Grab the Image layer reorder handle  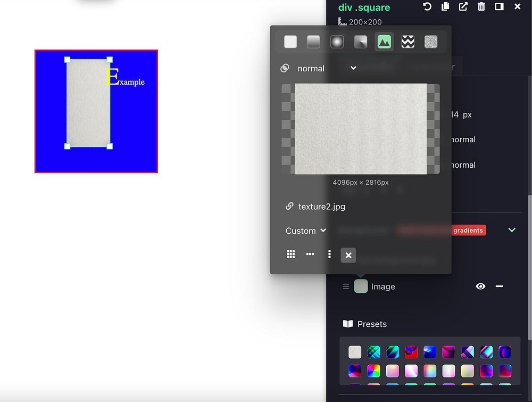click(346, 286)
